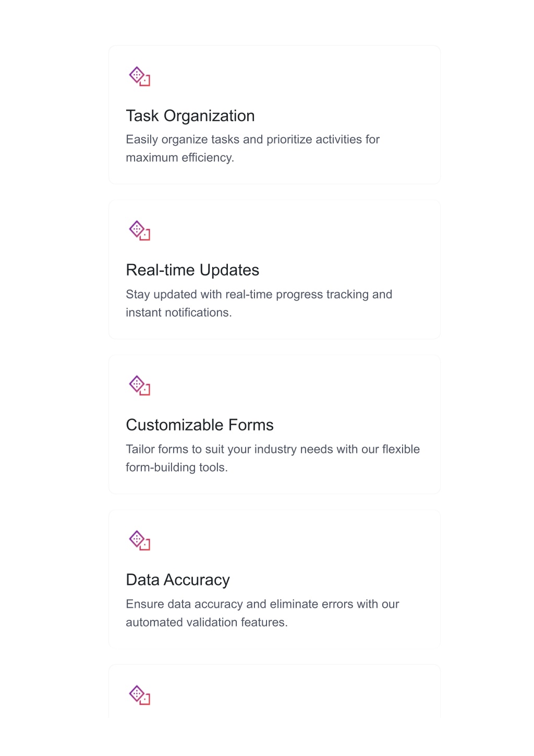Click the 'Easily organize tasks' description text
This screenshot has width=534, height=756.
[x=253, y=148]
